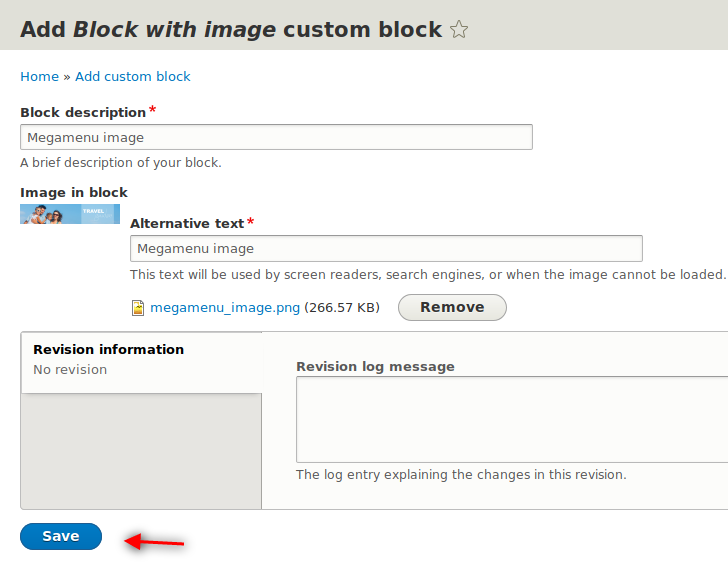Focus the Alternative text input field
Image resolution: width=728 pixels, height=563 pixels.
point(386,249)
